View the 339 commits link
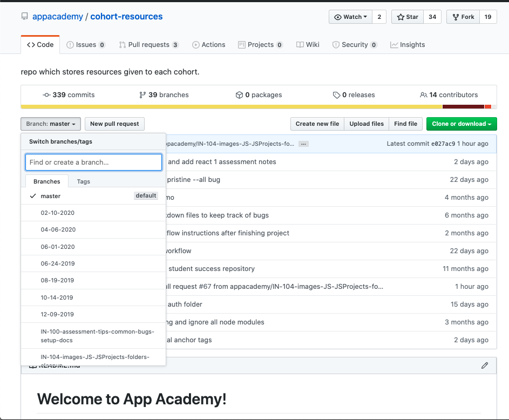The image size is (509, 420). [69, 95]
